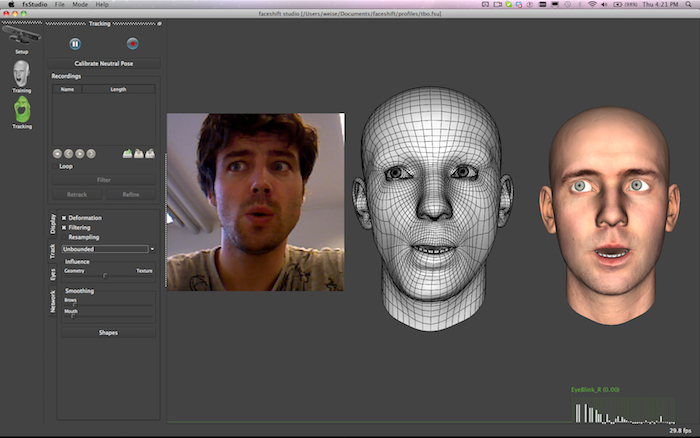Open the Setup sensor mode
This screenshot has width=700, height=438.
pos(21,38)
